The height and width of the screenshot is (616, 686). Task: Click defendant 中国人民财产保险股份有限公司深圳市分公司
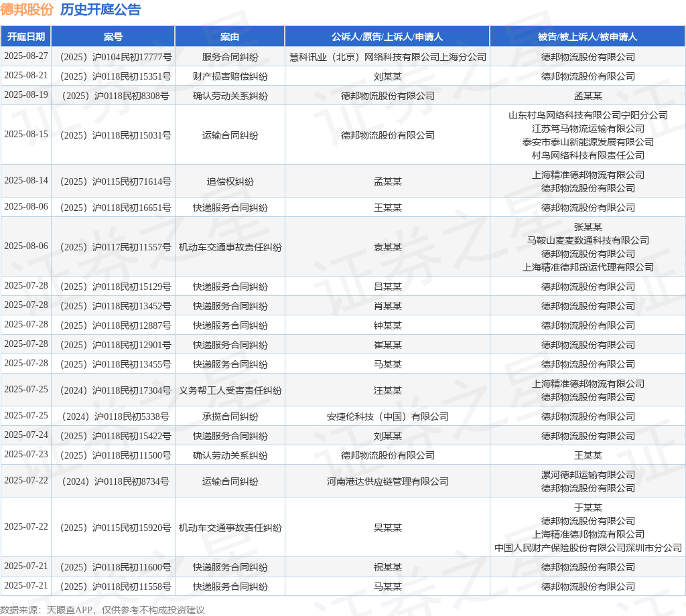point(588,548)
